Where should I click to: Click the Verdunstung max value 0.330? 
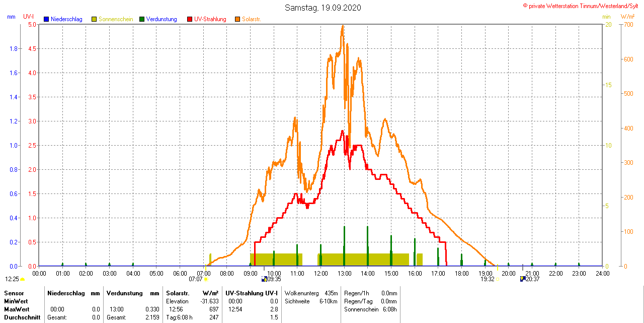[x=151, y=309]
